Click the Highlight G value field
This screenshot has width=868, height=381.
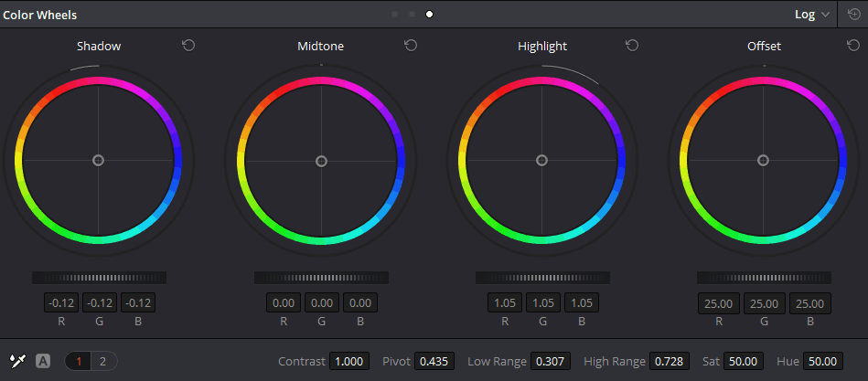coord(543,303)
